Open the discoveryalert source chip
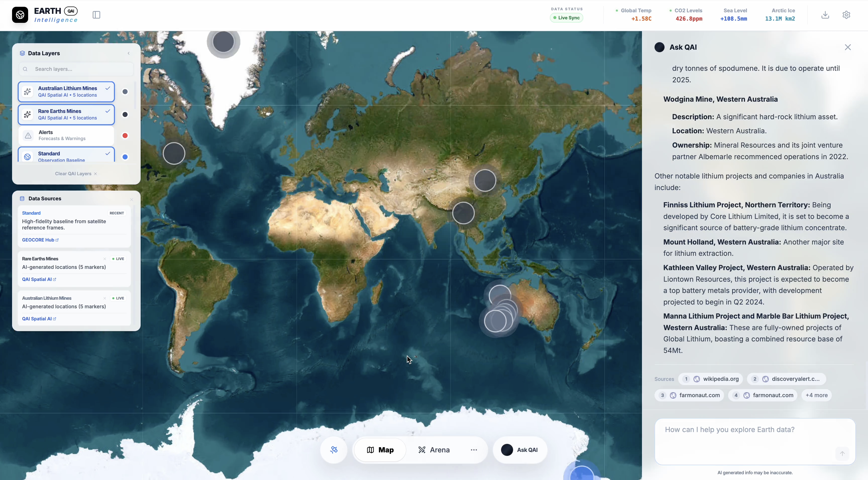This screenshot has width=868, height=480. [x=786, y=379]
